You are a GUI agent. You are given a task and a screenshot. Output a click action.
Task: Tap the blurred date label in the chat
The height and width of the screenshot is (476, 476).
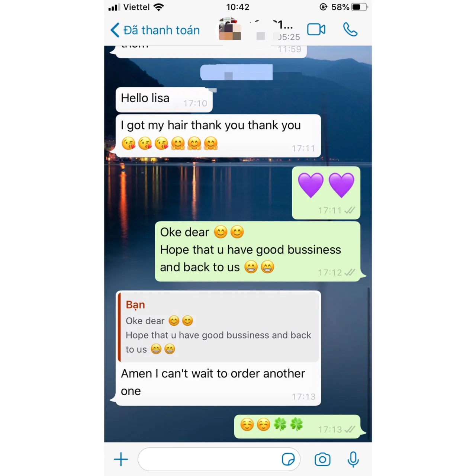point(237,73)
